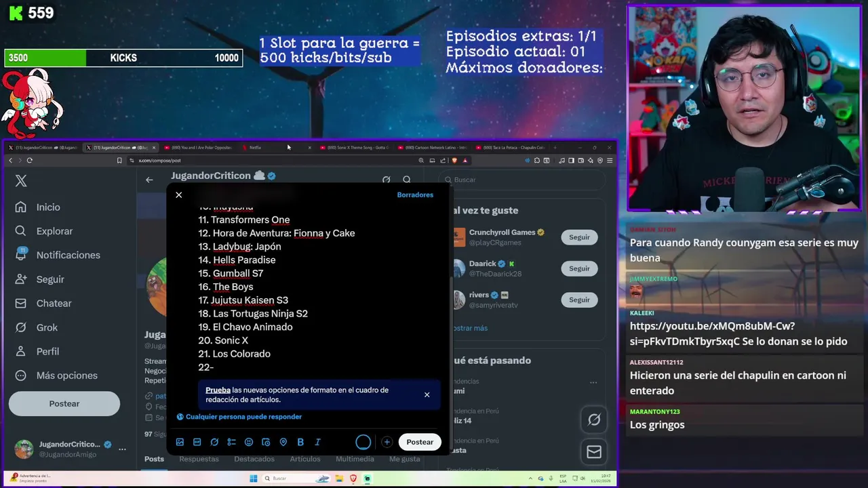Screen dimensions: 868x488
Task: Open Borradores drafts list
Action: (415, 195)
